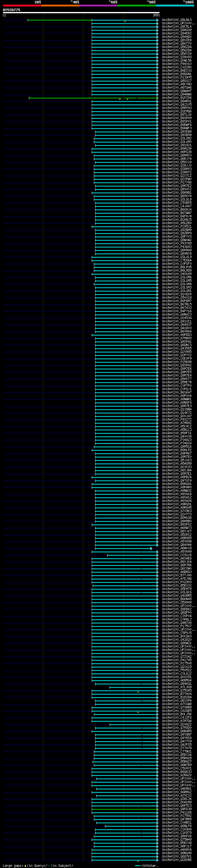
Task: Open hit UniRef100_Q9ASU9
Action: [x=177, y=30]
